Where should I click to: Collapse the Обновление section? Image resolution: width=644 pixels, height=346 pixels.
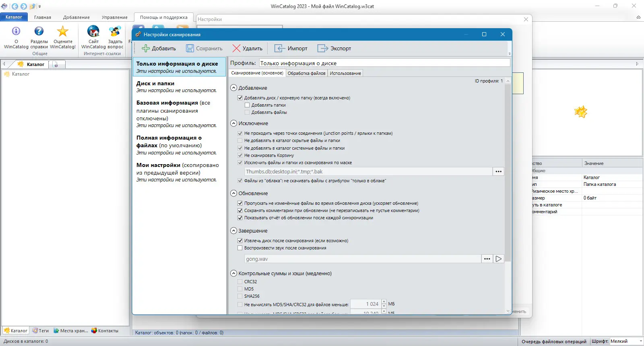233,193
